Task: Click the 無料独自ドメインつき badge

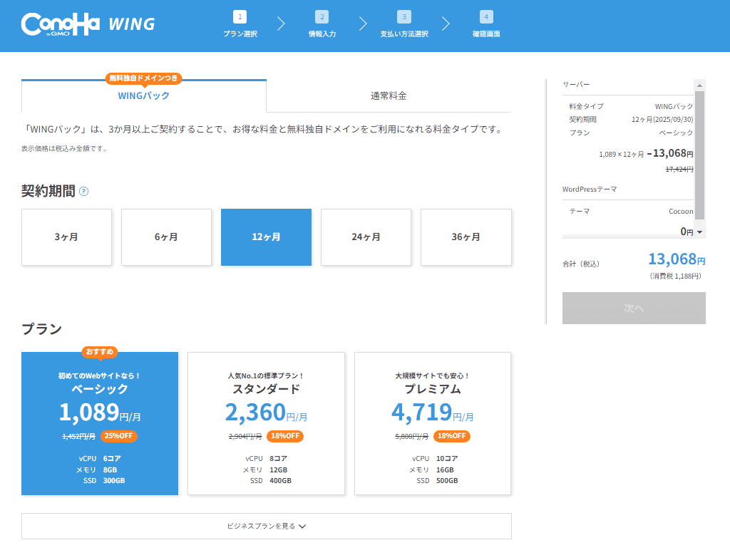Action: pyautogui.click(x=144, y=78)
